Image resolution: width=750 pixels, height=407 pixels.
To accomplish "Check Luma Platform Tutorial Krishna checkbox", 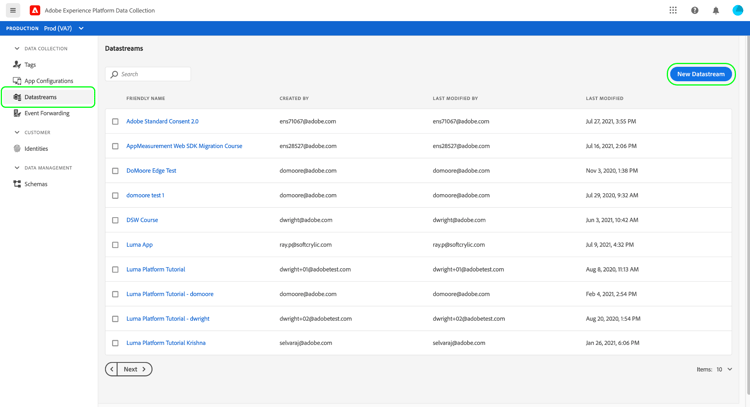I will 115,343.
